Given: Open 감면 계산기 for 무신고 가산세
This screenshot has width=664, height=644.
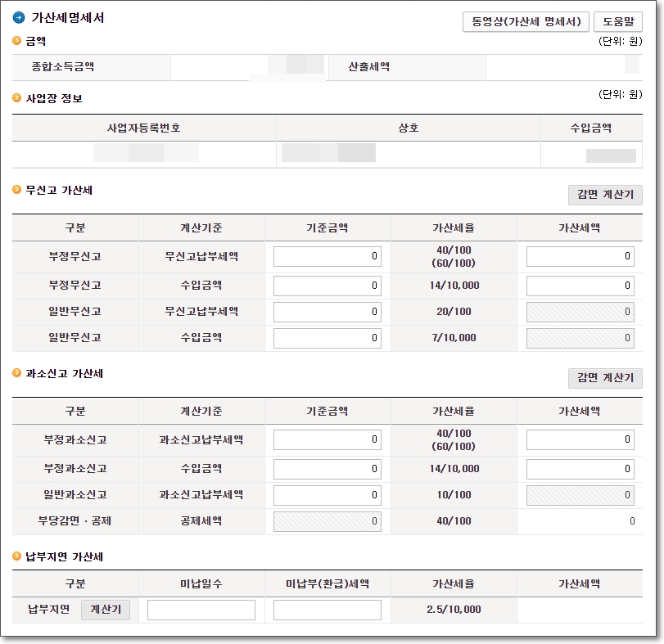Looking at the screenshot, I should [605, 195].
